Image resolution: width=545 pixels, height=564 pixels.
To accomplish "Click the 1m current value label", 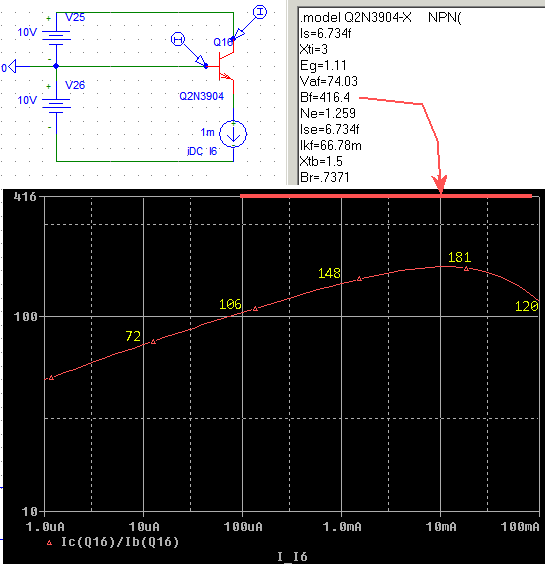I will coord(208,132).
